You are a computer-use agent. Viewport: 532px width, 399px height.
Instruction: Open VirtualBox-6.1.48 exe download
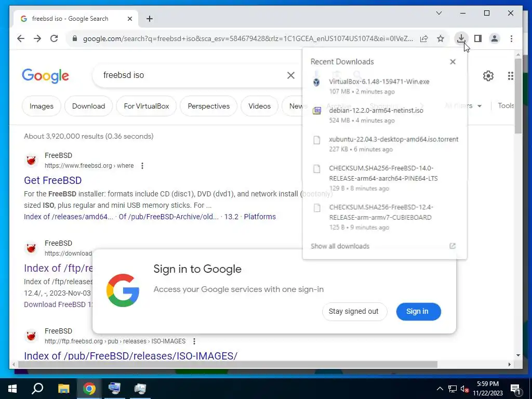[x=384, y=86]
